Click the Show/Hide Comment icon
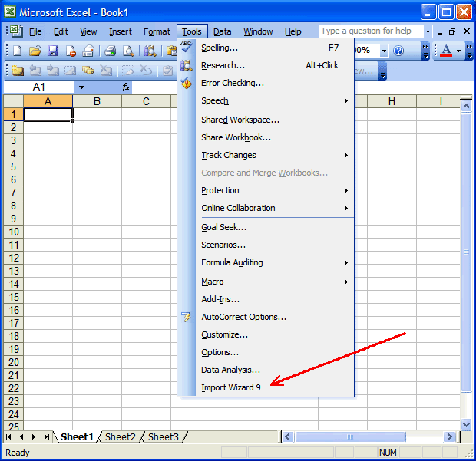The width and height of the screenshot is (476, 461). (x=71, y=71)
